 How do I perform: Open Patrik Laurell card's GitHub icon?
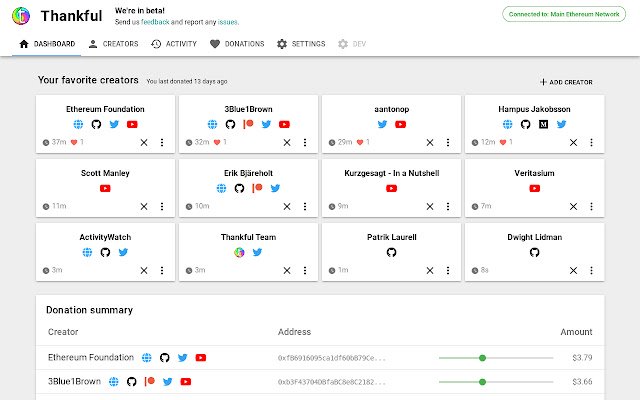[391, 252]
